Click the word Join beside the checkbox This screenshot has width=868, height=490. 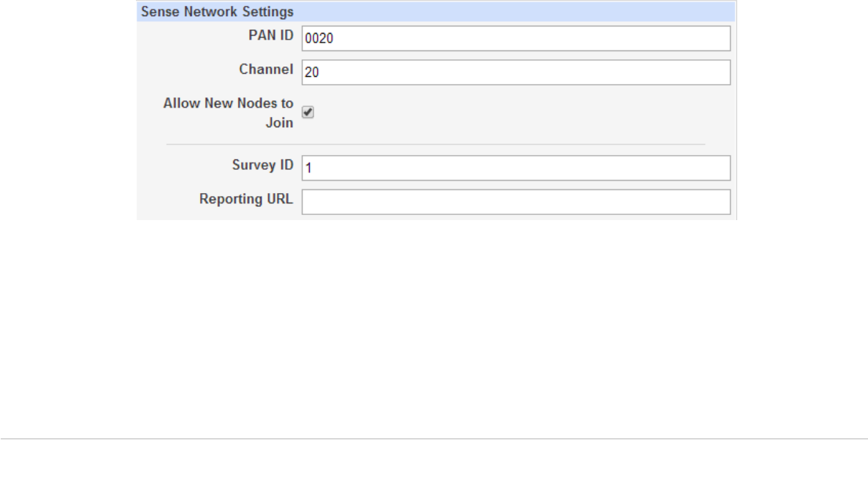coord(279,123)
